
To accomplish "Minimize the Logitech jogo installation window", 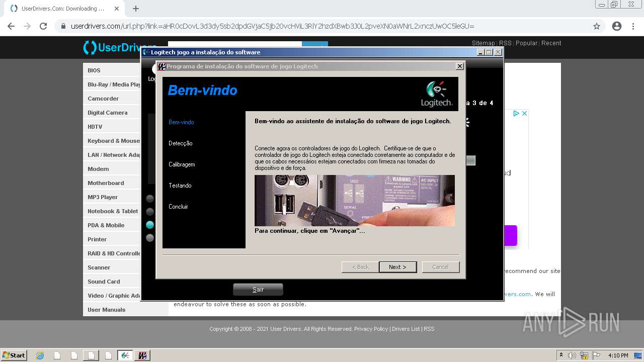I will 480,52.
